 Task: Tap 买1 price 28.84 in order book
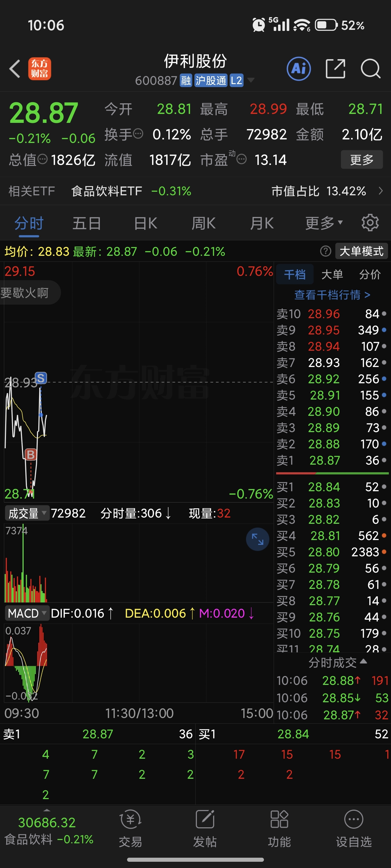click(x=324, y=487)
